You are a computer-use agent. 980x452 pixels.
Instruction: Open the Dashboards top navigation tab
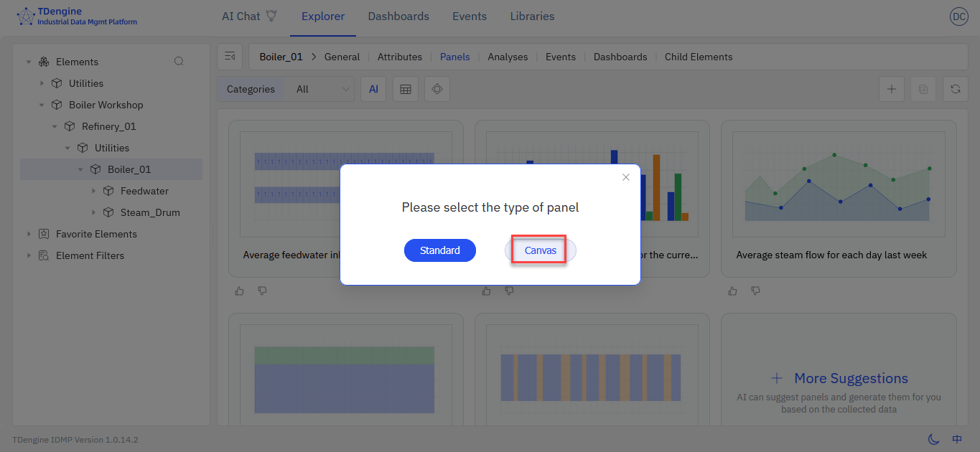398,17
